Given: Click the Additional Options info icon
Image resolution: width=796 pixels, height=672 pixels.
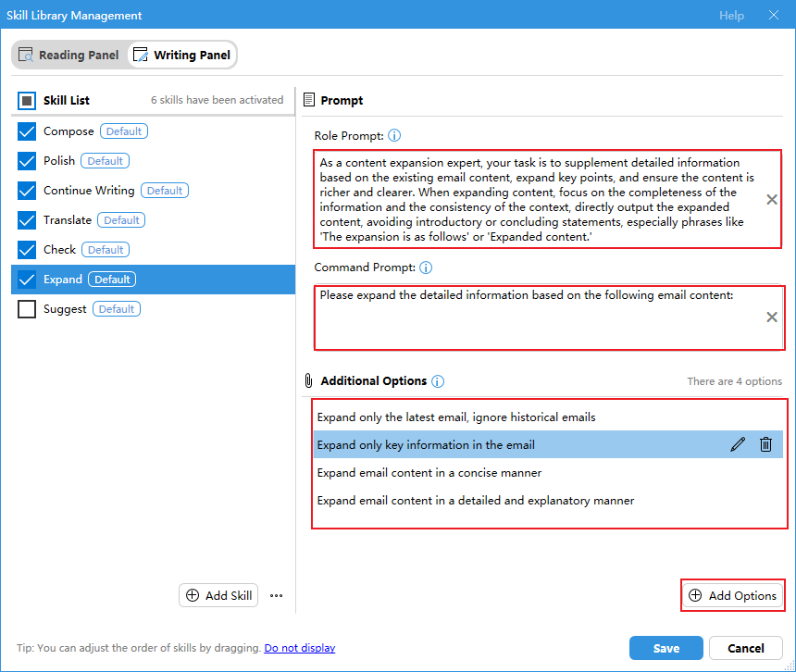Looking at the screenshot, I should point(438,381).
